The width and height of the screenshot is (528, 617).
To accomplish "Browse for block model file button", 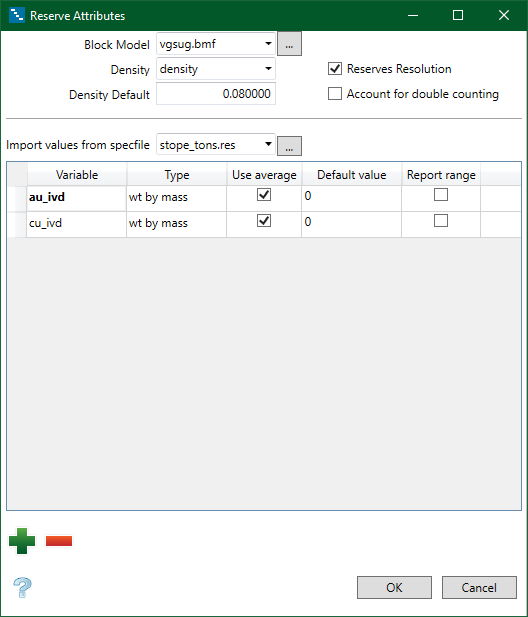I will click(289, 44).
